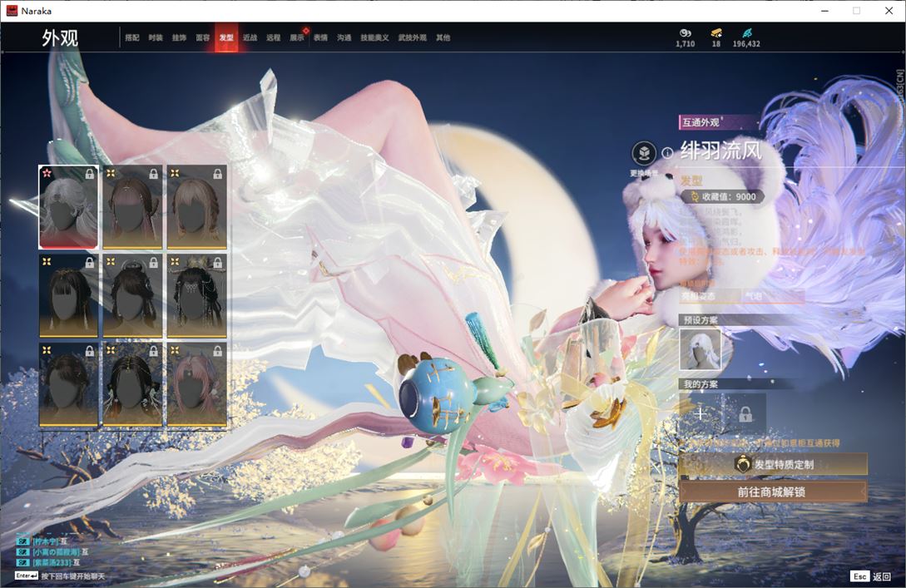Click the locked scheme slot under 我的方案

pos(745,413)
